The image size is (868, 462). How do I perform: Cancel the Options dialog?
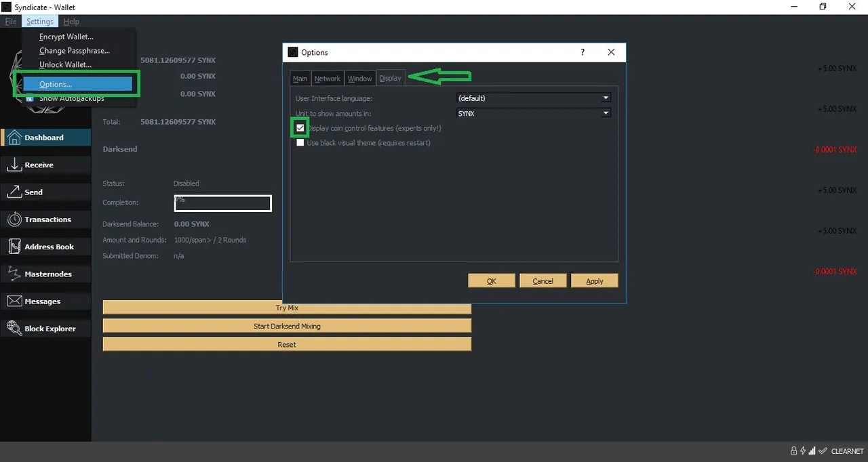pos(543,281)
